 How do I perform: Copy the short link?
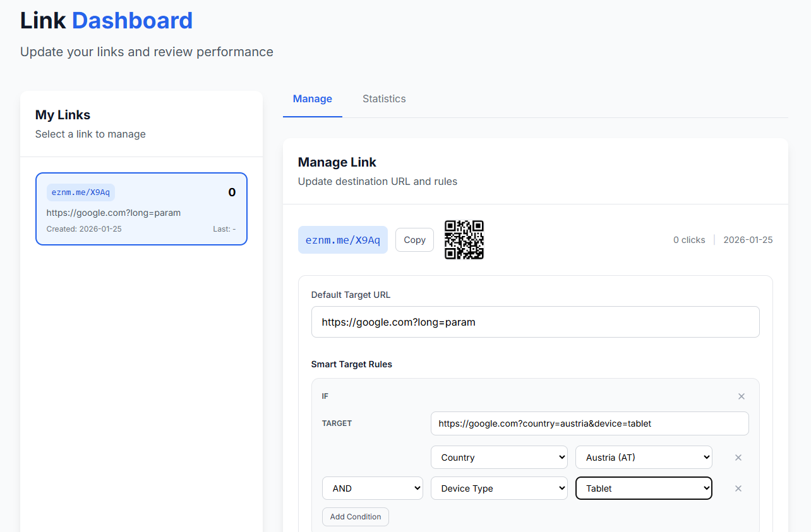point(414,240)
